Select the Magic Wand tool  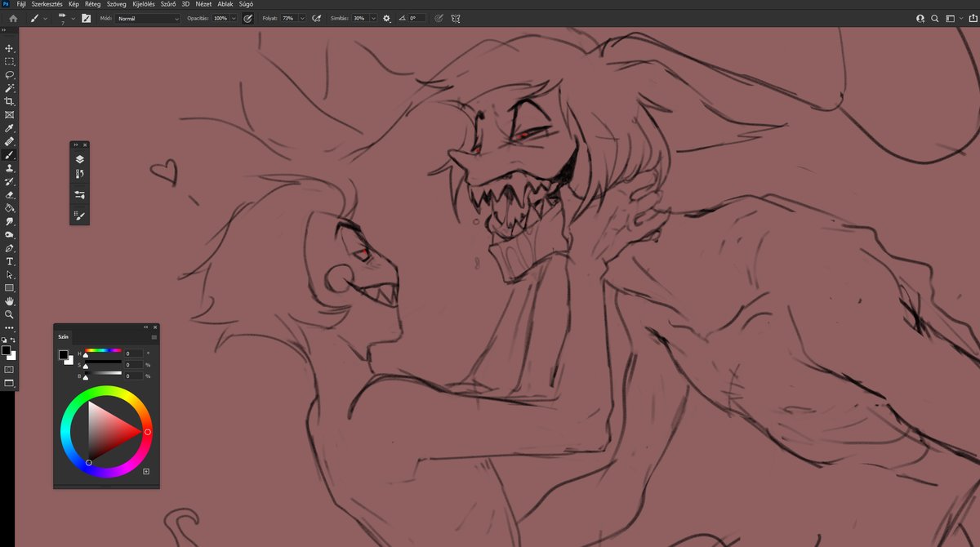[x=10, y=87]
